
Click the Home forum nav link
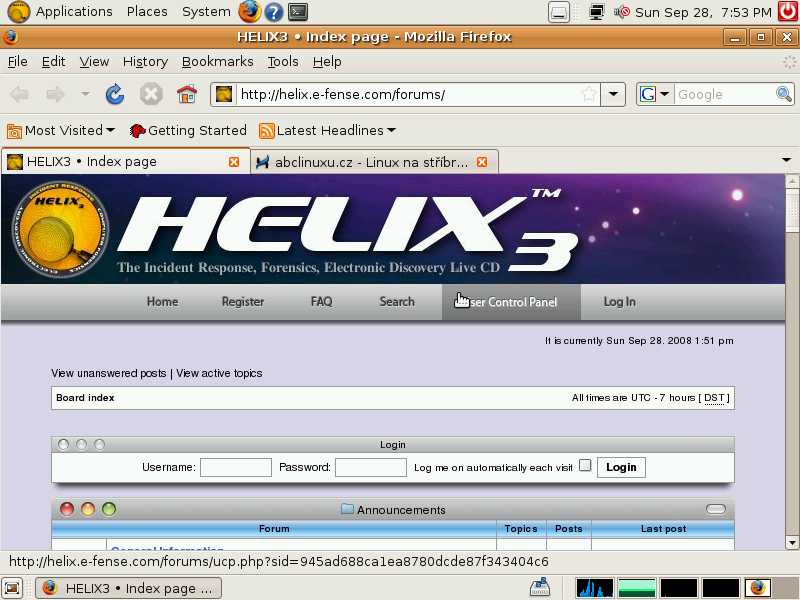[x=162, y=302]
